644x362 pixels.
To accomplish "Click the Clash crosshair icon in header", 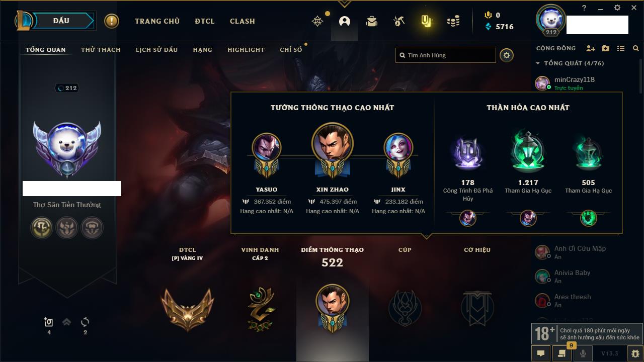I will click(317, 21).
